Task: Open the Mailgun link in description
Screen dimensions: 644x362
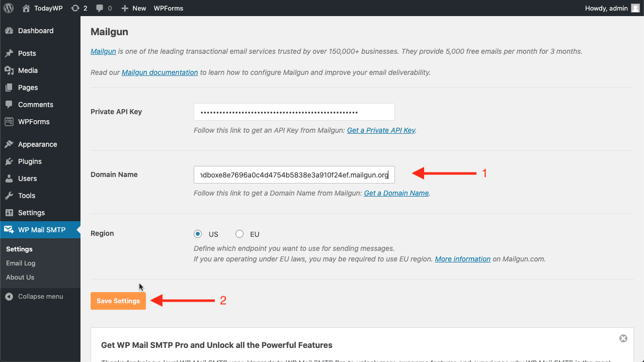Action: (103, 51)
